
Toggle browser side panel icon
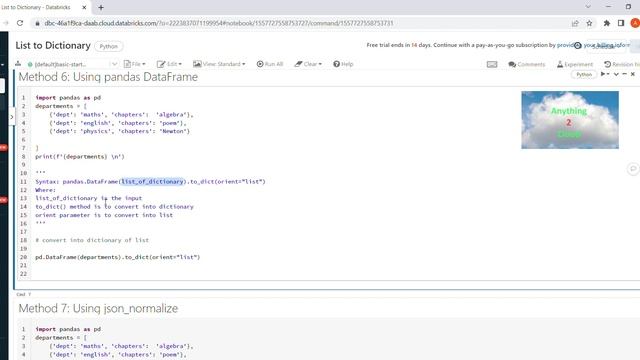coord(621,23)
